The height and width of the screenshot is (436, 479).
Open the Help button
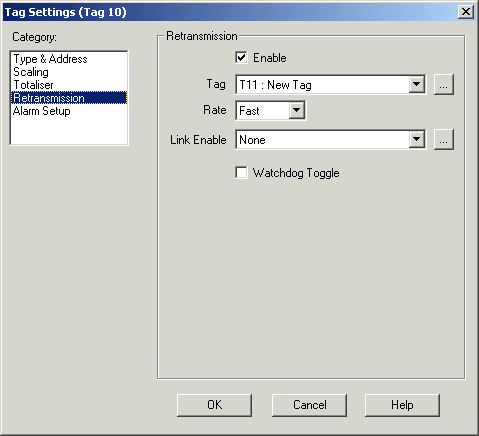pos(402,405)
